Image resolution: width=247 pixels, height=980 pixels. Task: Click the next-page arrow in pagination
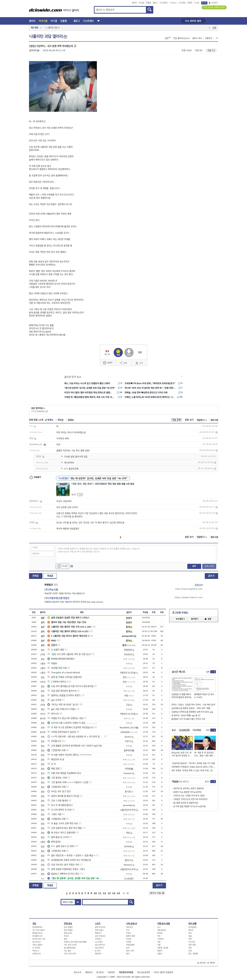coord(124,893)
